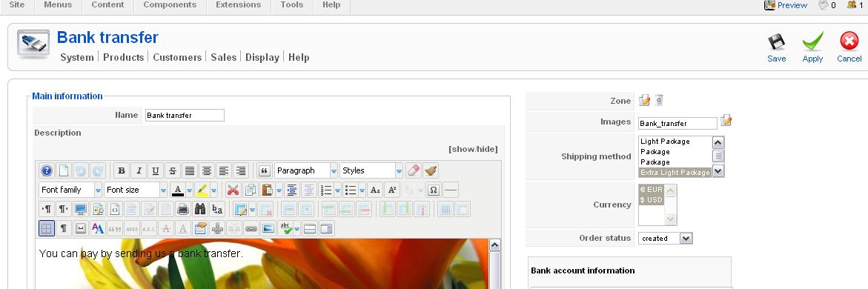Click the show/hide editor link
Screen dimensions: 868x289
[x=474, y=149]
